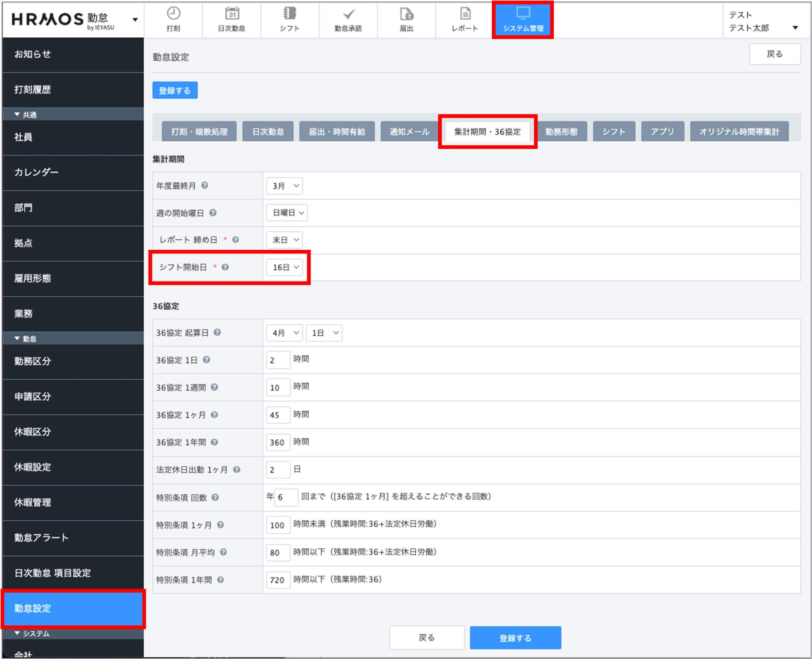Switch to the 勤務形態 tab
This screenshot has width=812, height=659.
click(561, 132)
